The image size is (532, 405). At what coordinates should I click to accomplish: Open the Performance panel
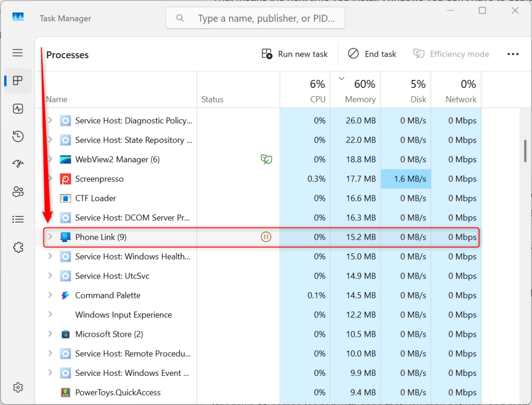click(18, 109)
